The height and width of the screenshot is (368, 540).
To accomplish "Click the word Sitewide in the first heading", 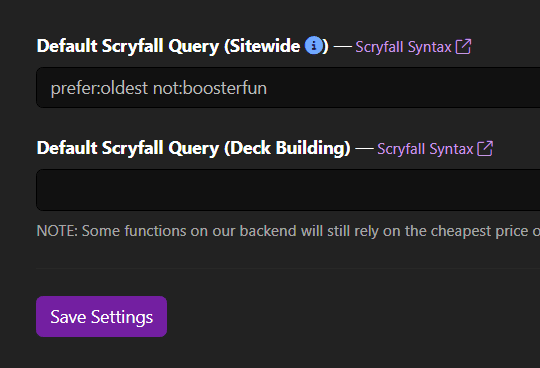I will [x=265, y=46].
